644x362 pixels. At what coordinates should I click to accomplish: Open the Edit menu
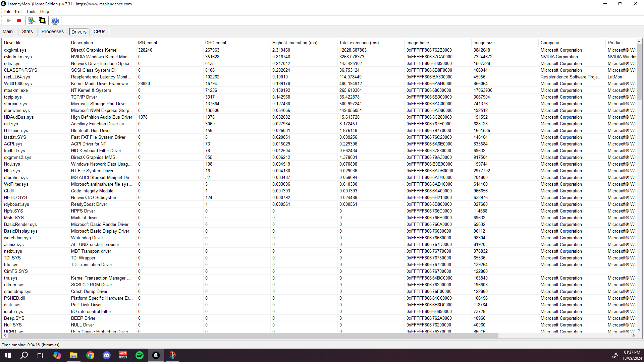[x=19, y=11]
